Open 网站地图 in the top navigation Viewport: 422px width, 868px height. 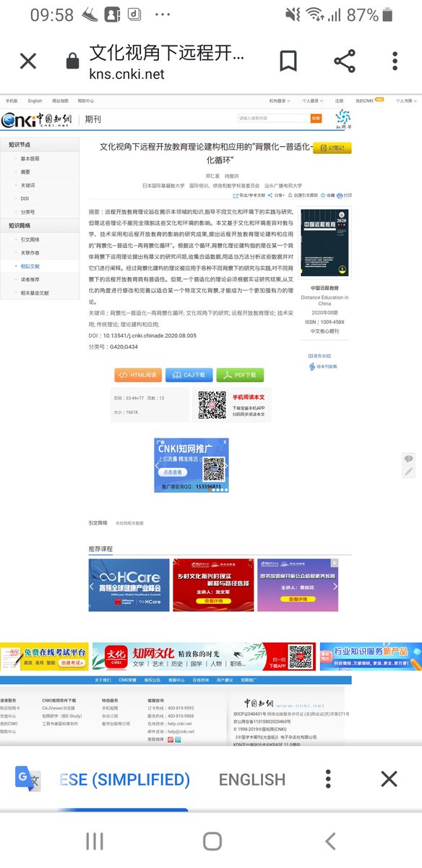[x=60, y=101]
